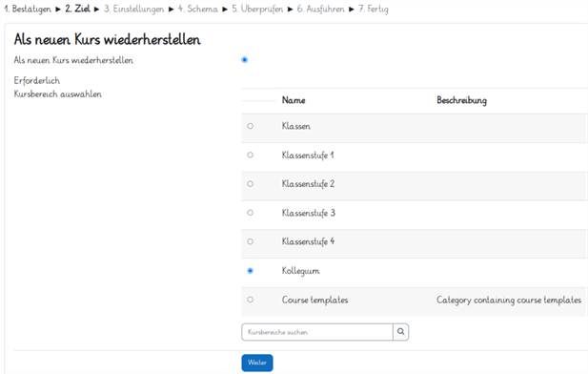The height and width of the screenshot is (374, 588).
Task: Click the 'Course templates' name text
Action: 315,300
